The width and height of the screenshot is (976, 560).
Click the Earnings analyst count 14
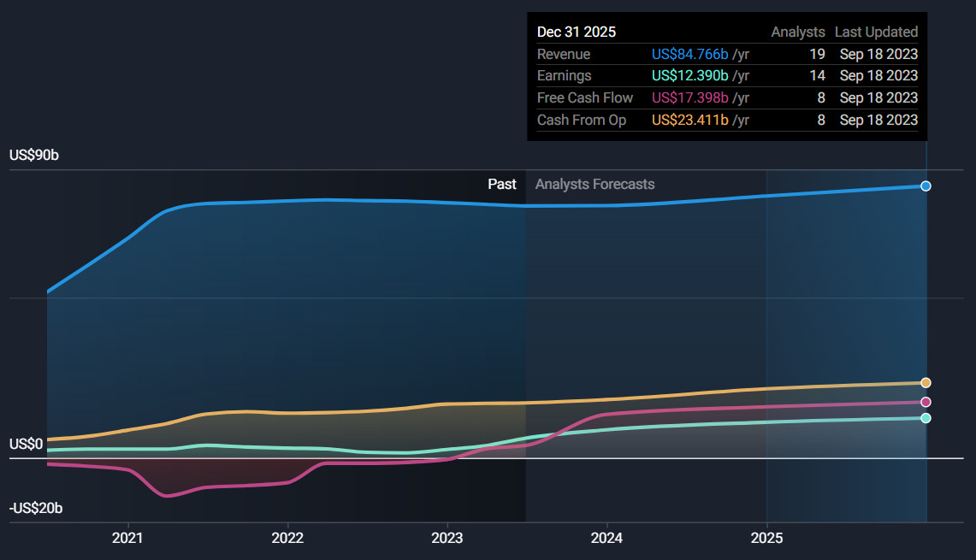(817, 75)
